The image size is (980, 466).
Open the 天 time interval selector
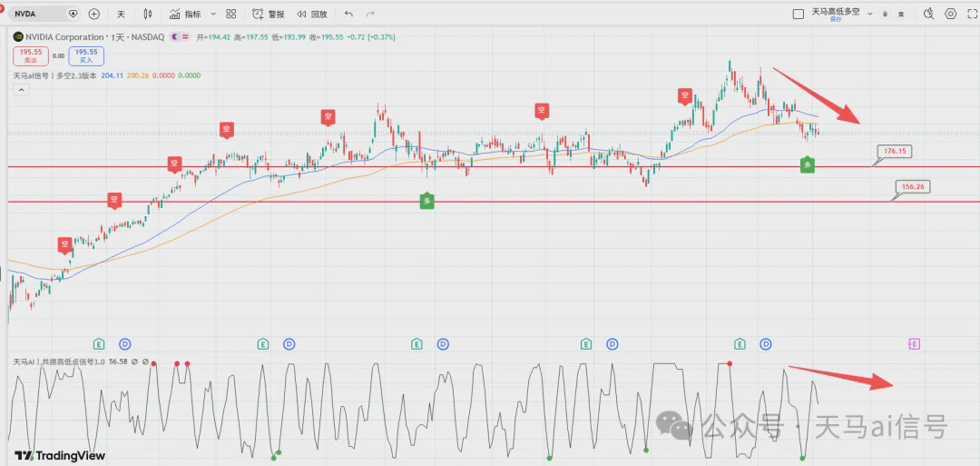[x=122, y=14]
